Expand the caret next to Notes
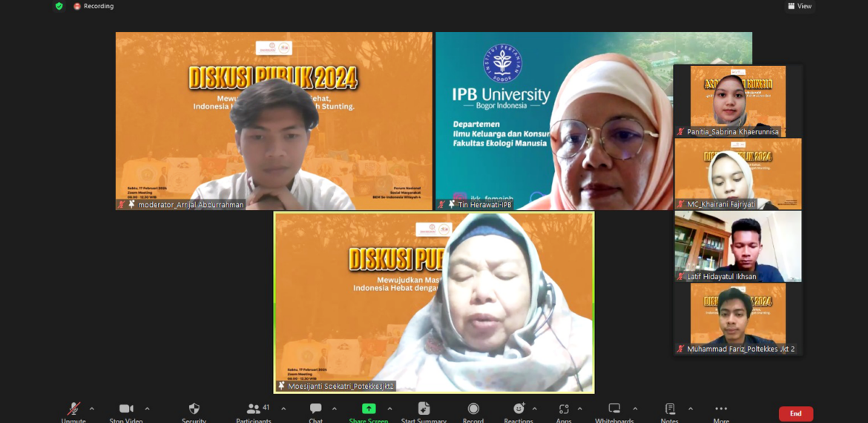This screenshot has height=423, width=868. [690, 409]
